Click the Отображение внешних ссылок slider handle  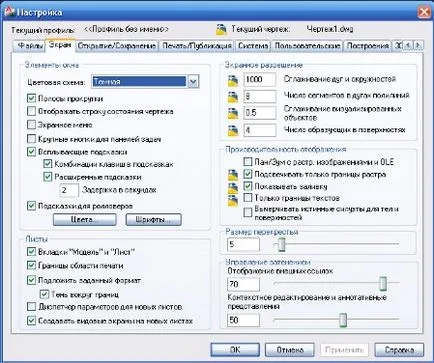coord(383,284)
